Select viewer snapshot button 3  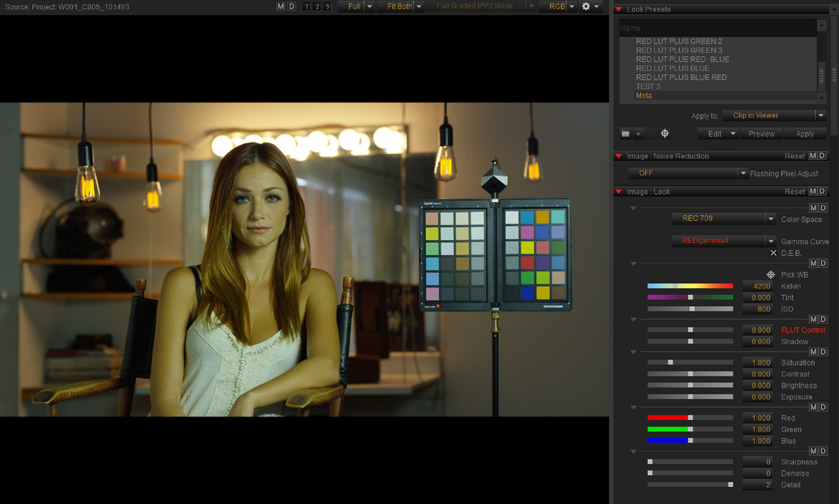328,7
